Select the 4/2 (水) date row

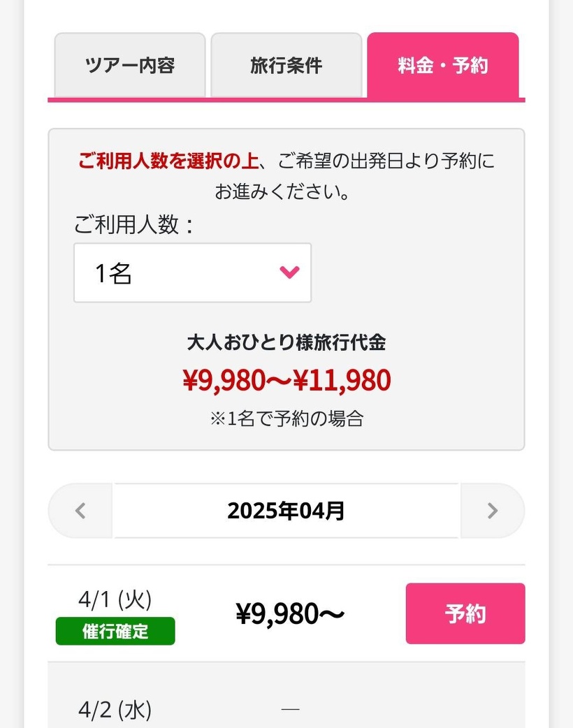click(x=115, y=710)
